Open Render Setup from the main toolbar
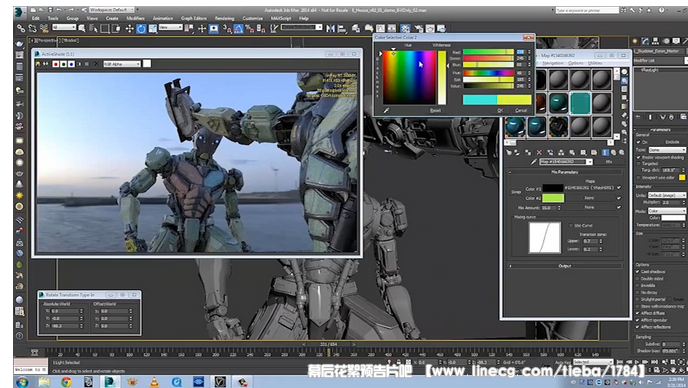This screenshot has width=688, height=388. point(419,29)
